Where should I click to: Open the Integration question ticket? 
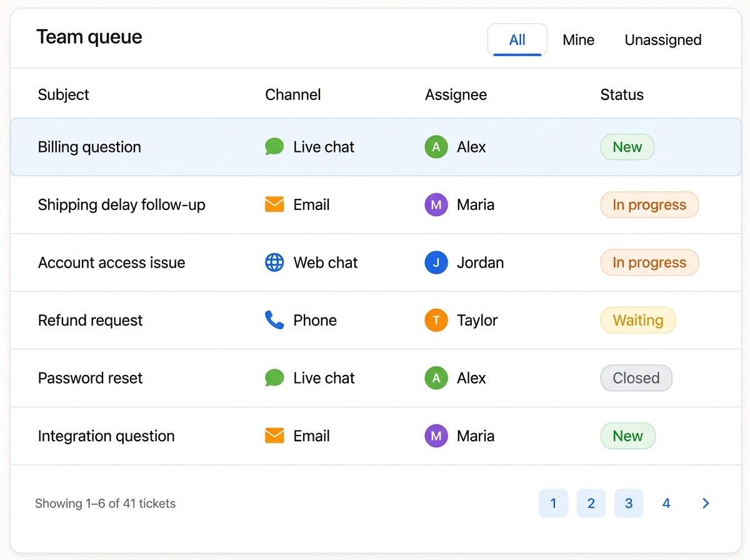click(106, 436)
